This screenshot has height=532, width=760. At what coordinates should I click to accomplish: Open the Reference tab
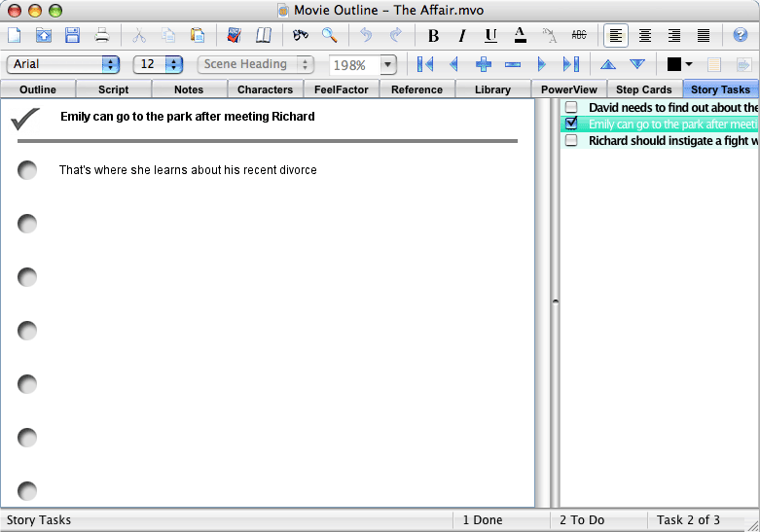pyautogui.click(x=416, y=89)
